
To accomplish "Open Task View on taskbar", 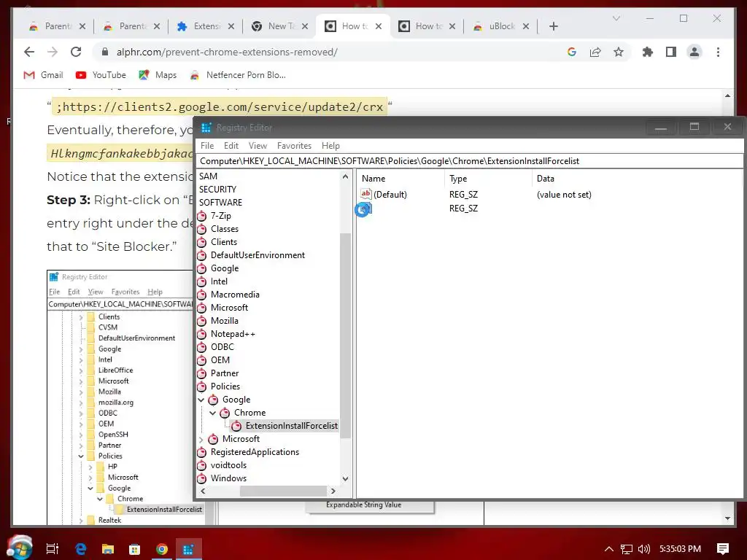I will [x=53, y=549].
